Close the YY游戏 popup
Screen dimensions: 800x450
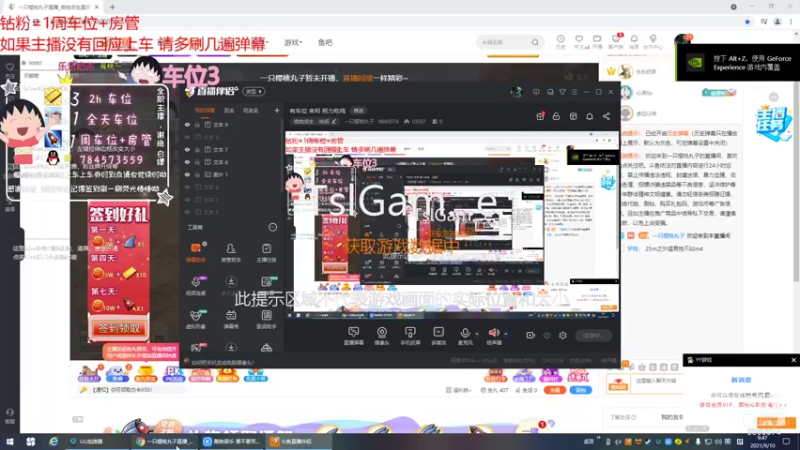coord(793,360)
